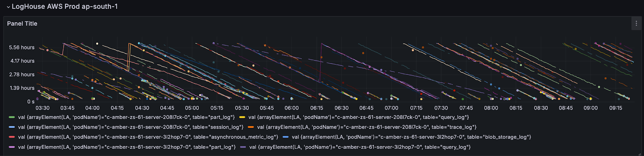Click the 0 s y-axis label
Image resolution: width=644 pixels, height=156 pixels.
click(31, 102)
